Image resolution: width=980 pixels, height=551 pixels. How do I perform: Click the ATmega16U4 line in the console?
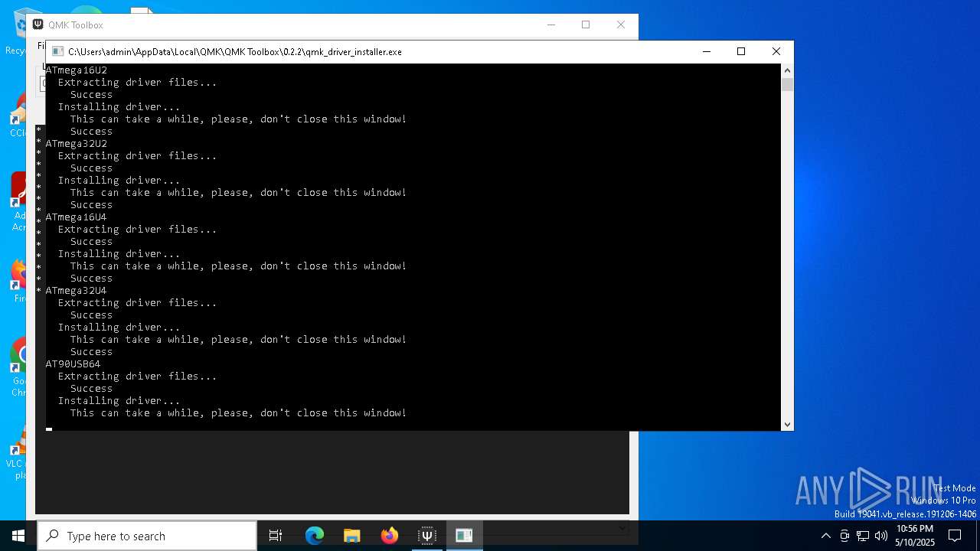coord(77,217)
